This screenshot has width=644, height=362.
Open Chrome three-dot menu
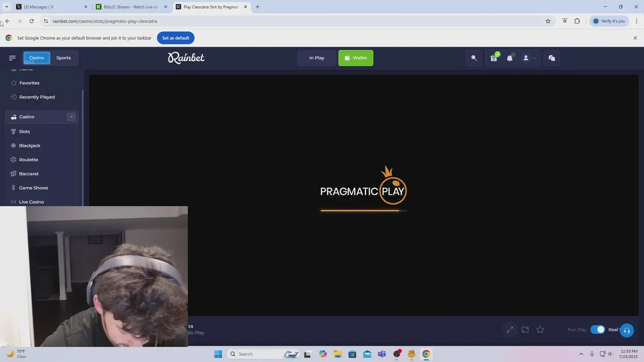pyautogui.click(x=636, y=21)
